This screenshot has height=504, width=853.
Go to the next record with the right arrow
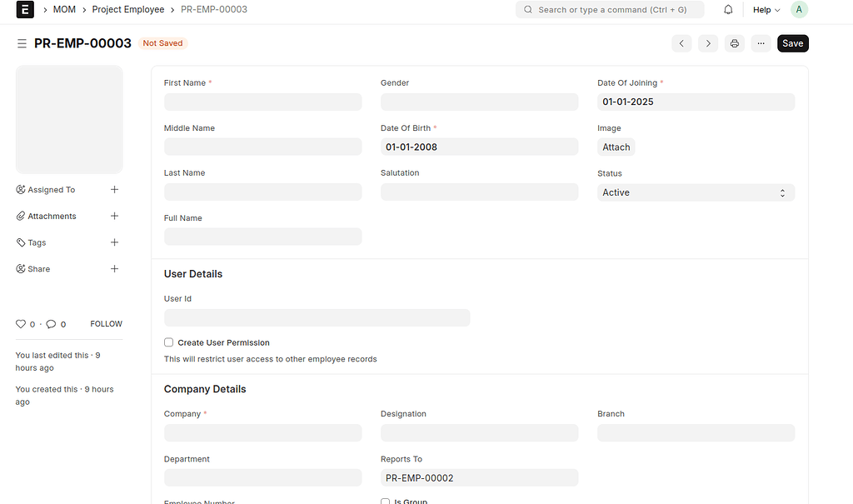(707, 42)
